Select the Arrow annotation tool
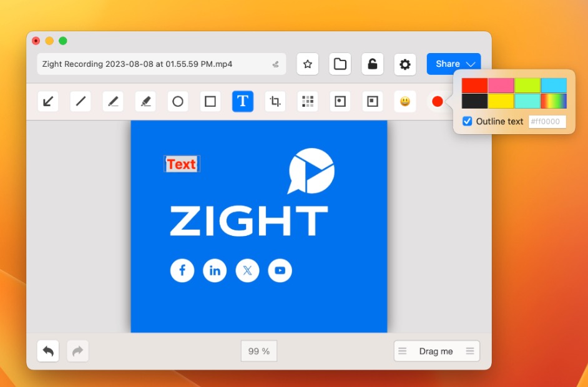This screenshot has width=588, height=387. 48,101
